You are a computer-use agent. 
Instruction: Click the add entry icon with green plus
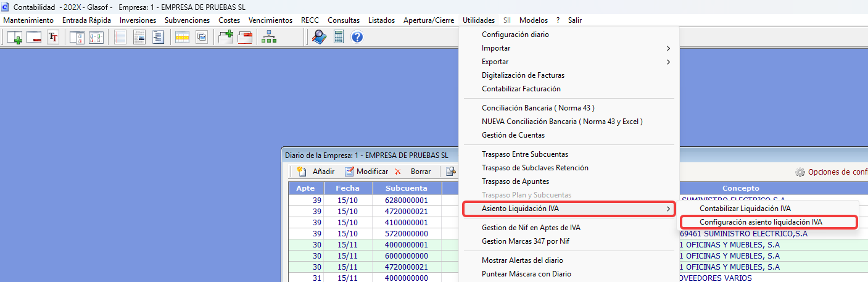tap(14, 37)
